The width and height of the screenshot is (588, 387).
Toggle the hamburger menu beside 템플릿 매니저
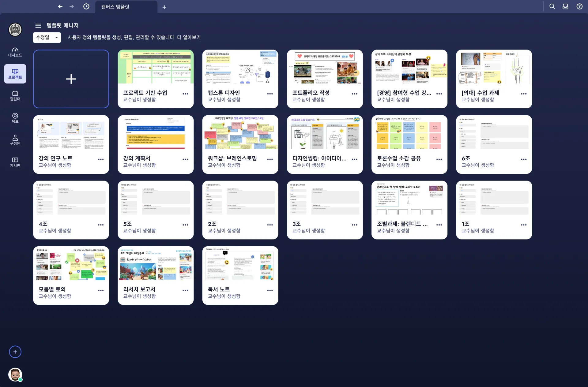pos(38,25)
